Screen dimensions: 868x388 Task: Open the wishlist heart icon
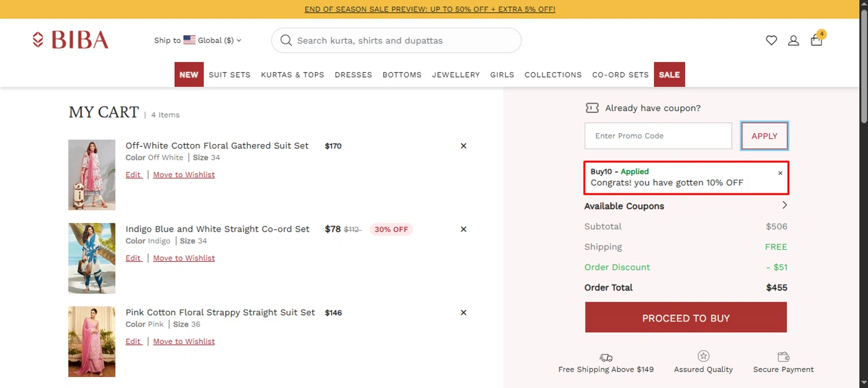click(x=771, y=41)
